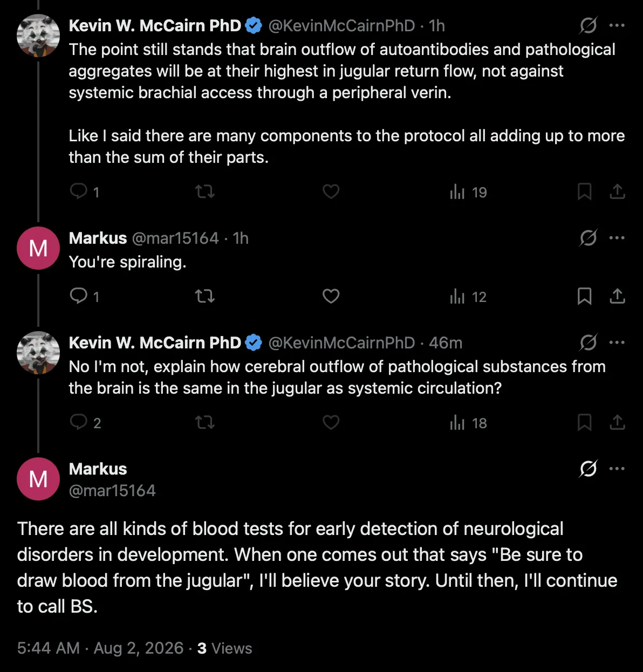Viewport: 643px width, 672px height.
Task: Open Grok icon on Markus's main tweet
Action: (588, 469)
